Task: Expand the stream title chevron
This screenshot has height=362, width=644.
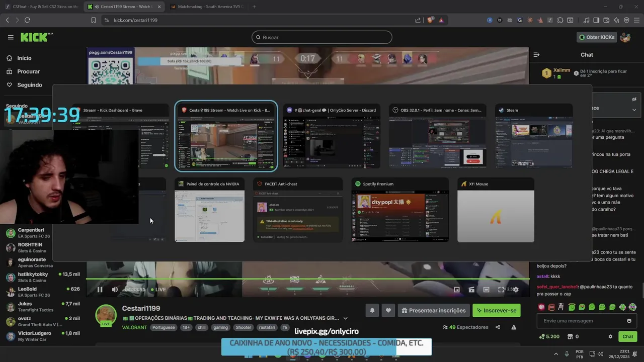Action: click(x=345, y=318)
